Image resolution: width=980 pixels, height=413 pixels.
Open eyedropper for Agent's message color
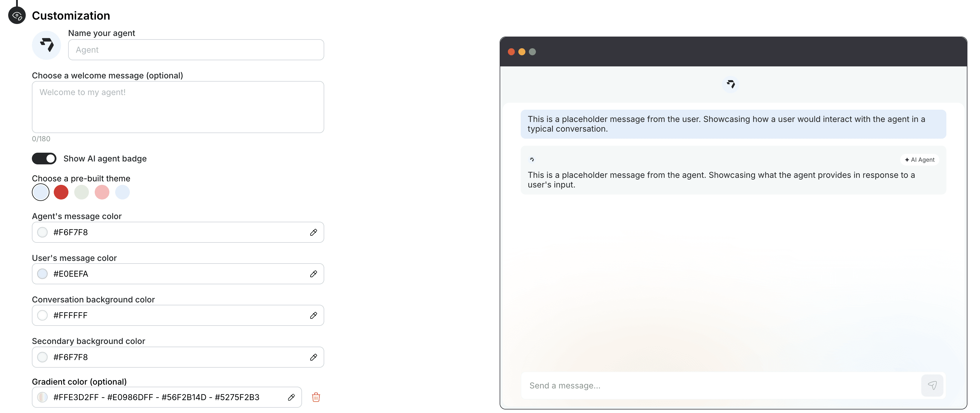pyautogui.click(x=313, y=232)
